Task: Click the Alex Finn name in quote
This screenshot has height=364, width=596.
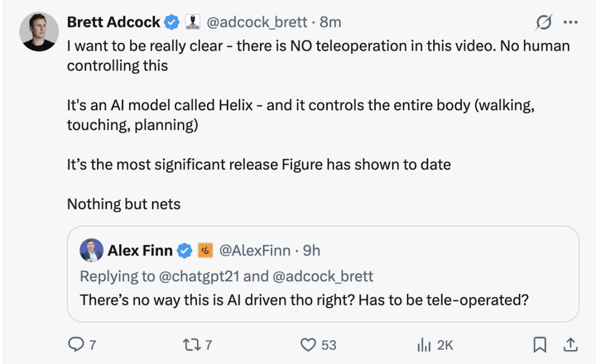Action: [x=140, y=251]
